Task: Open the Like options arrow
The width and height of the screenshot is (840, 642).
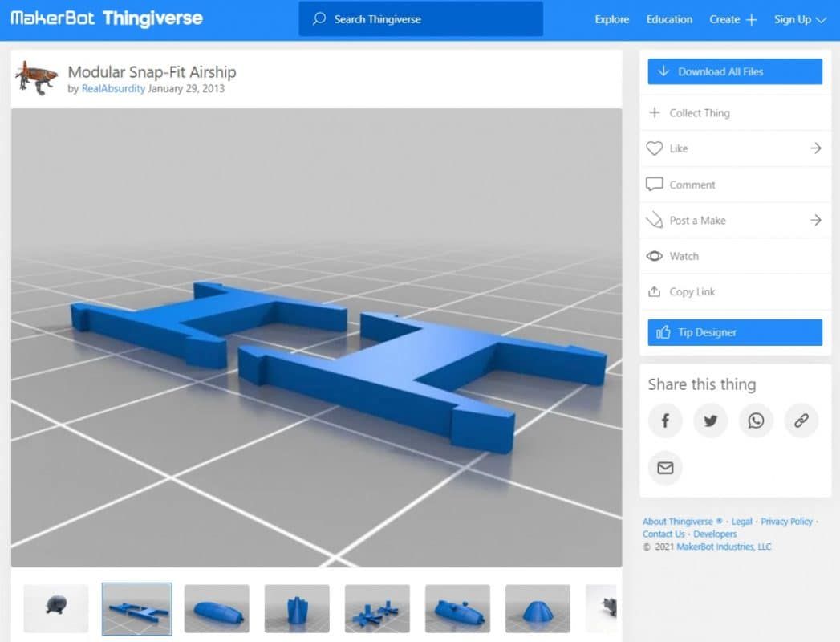Action: point(815,148)
